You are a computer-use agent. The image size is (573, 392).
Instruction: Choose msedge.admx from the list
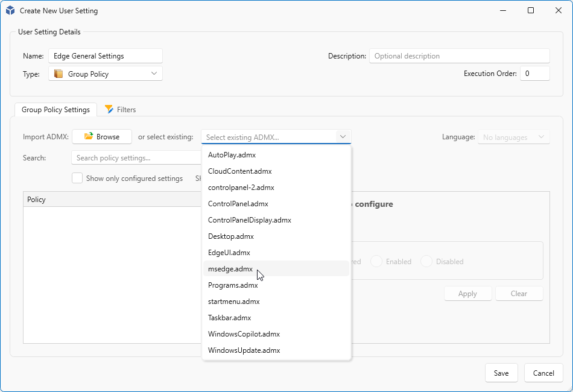[x=230, y=269]
